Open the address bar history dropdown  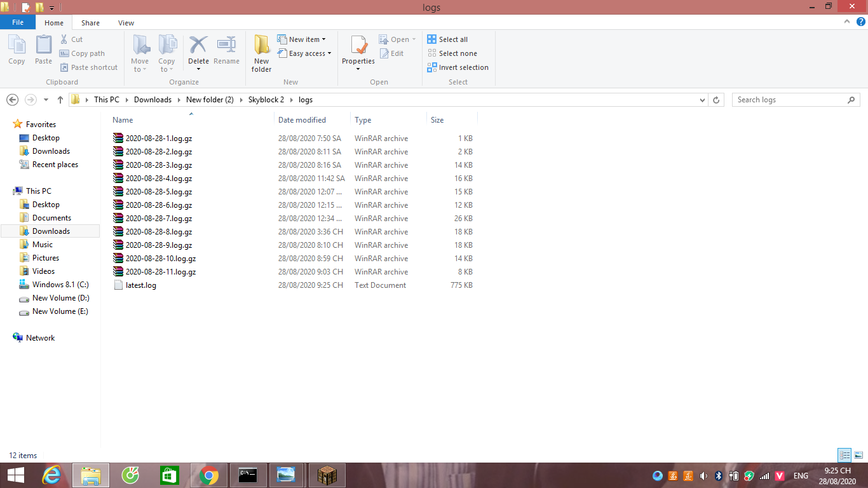click(702, 100)
